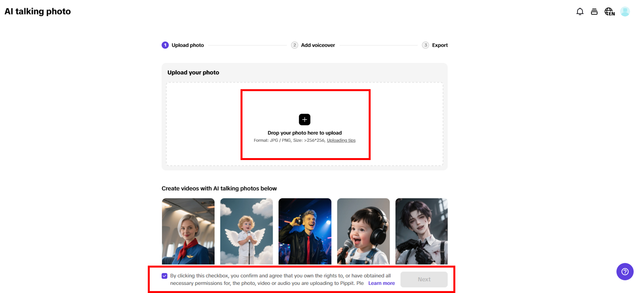Select the flight attendant sample photo
644x293 pixels.
[x=188, y=231]
